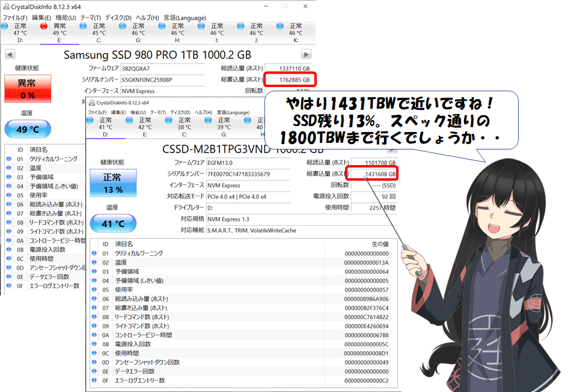The height and width of the screenshot is (392, 568).
Task: Select drive J: 46 °C in back window
Action: [x=256, y=33]
